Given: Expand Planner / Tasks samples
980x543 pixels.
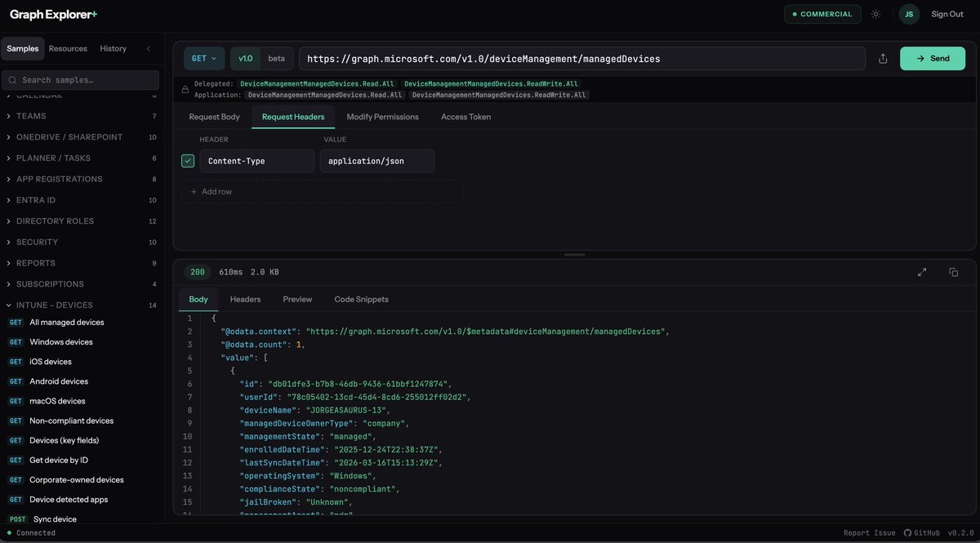Looking at the screenshot, I should tap(82, 158).
